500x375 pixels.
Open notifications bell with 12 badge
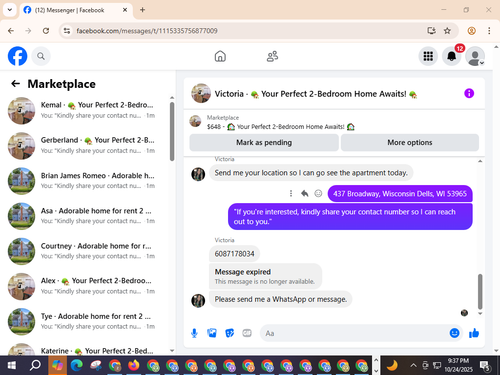coord(452,56)
